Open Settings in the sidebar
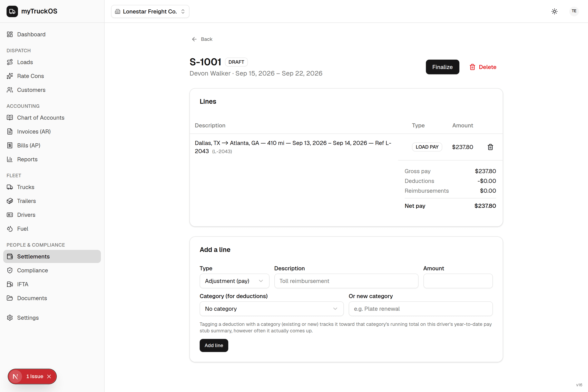This screenshot has width=588, height=392. point(52,318)
